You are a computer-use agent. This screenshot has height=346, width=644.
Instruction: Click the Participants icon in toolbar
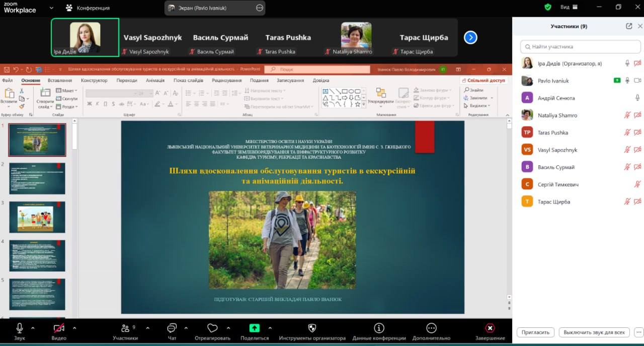[x=125, y=328]
